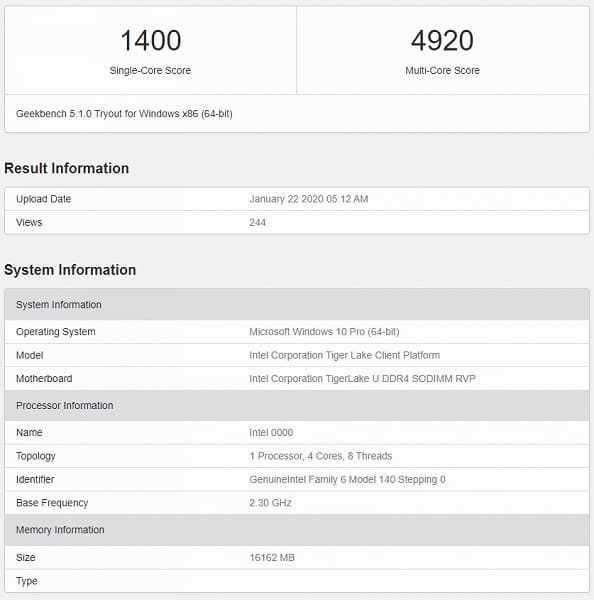Image resolution: width=594 pixels, height=600 pixels.
Task: Select the 4920 multi-core score number
Action: coord(442,41)
